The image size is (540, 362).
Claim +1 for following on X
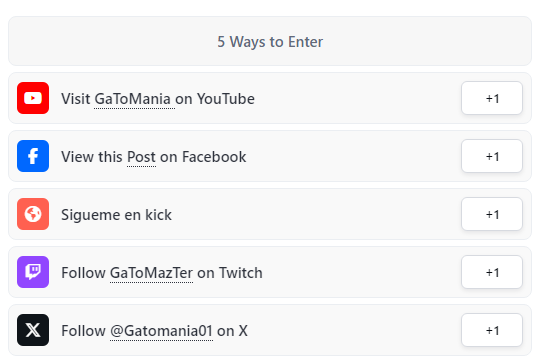492,330
